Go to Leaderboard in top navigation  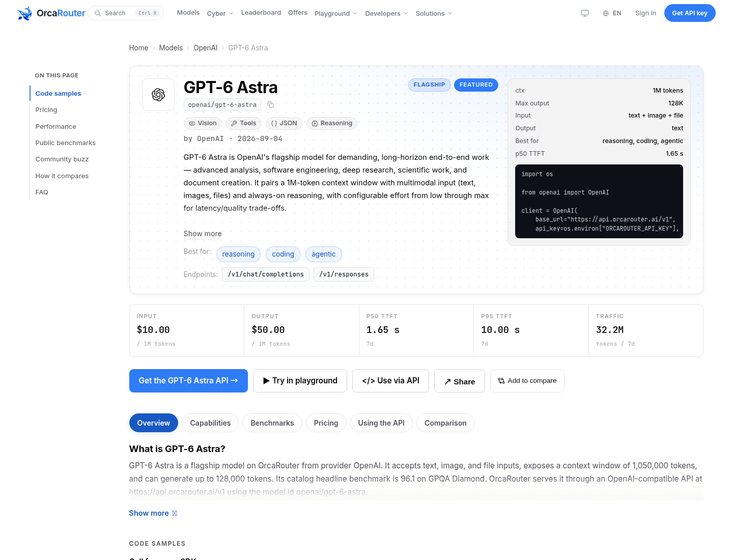(261, 13)
